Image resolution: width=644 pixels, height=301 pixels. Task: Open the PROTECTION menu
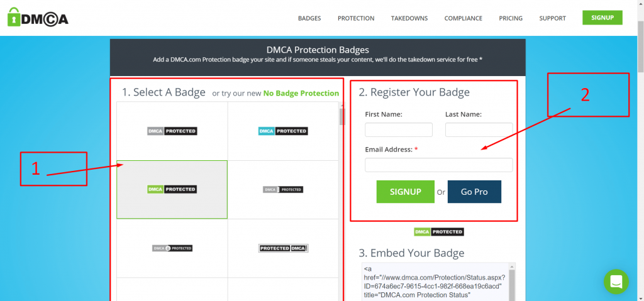tap(356, 18)
